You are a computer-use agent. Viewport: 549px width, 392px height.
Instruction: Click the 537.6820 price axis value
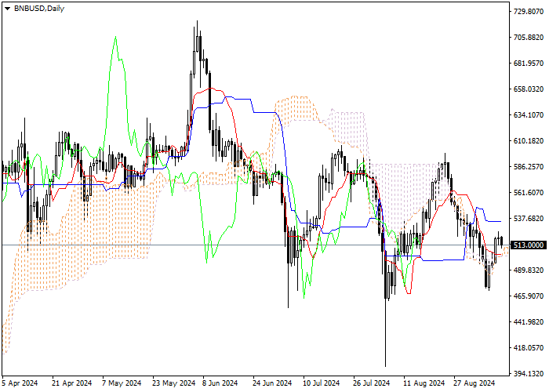(x=529, y=219)
